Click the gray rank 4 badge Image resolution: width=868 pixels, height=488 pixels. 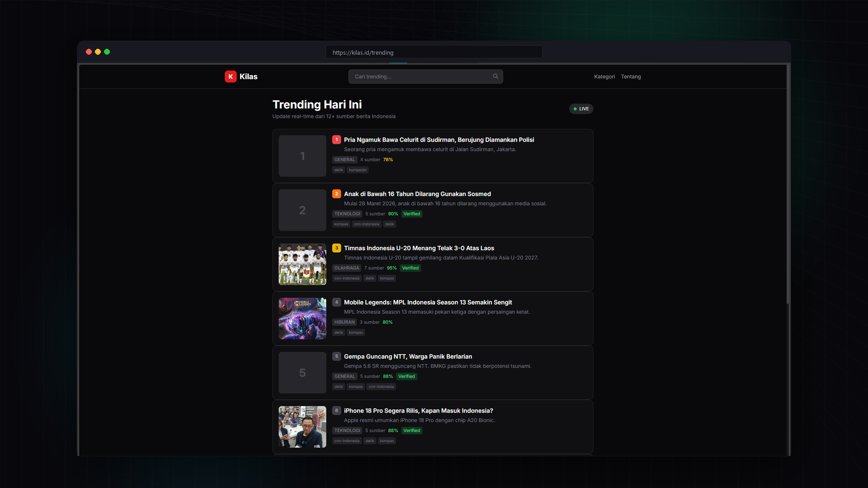(336, 302)
